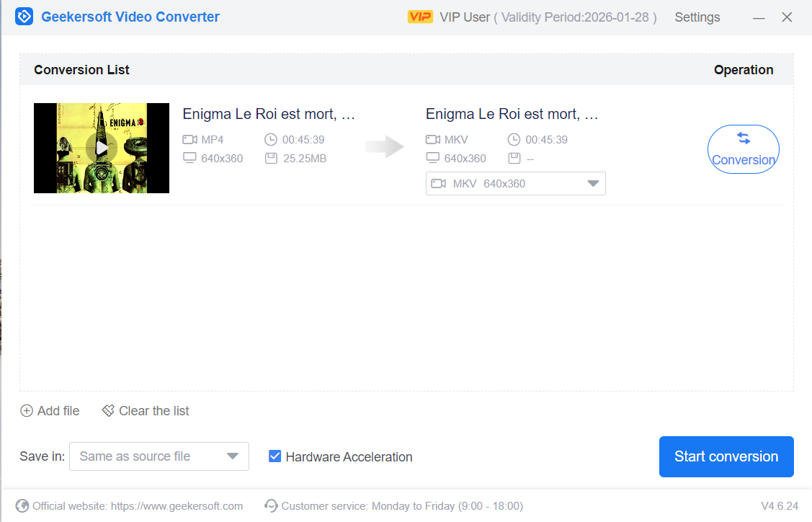Click the source file size disk icon
Screen dimensions: 812x522
click(x=271, y=158)
